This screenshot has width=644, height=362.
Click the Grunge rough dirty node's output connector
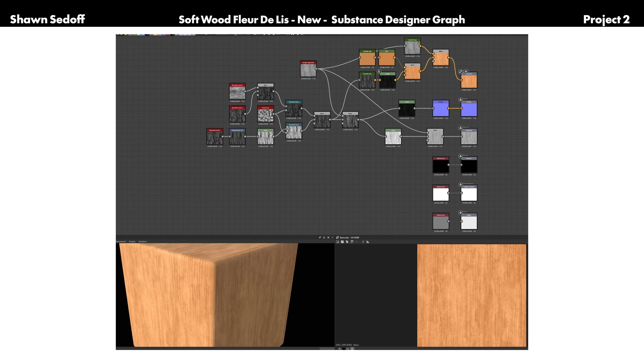tap(316, 69)
